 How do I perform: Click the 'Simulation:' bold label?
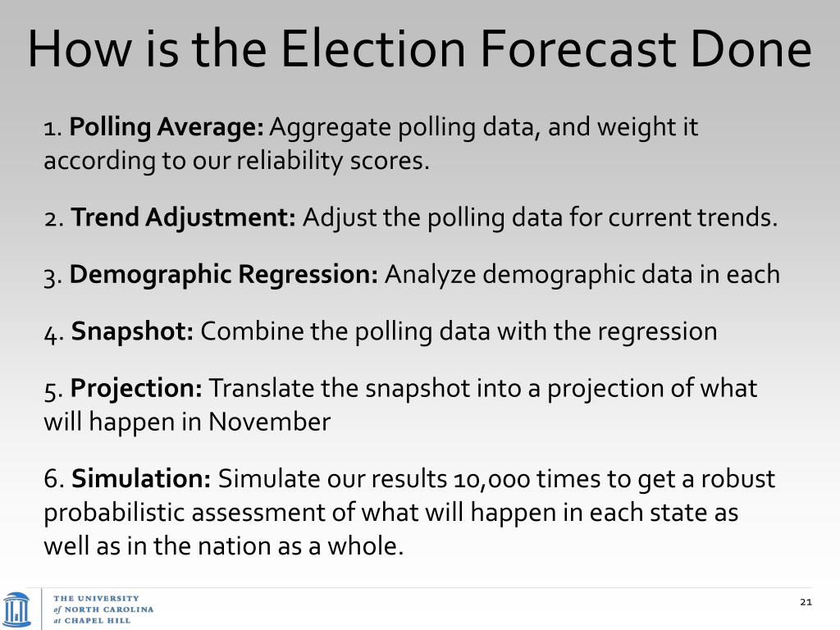(x=141, y=478)
